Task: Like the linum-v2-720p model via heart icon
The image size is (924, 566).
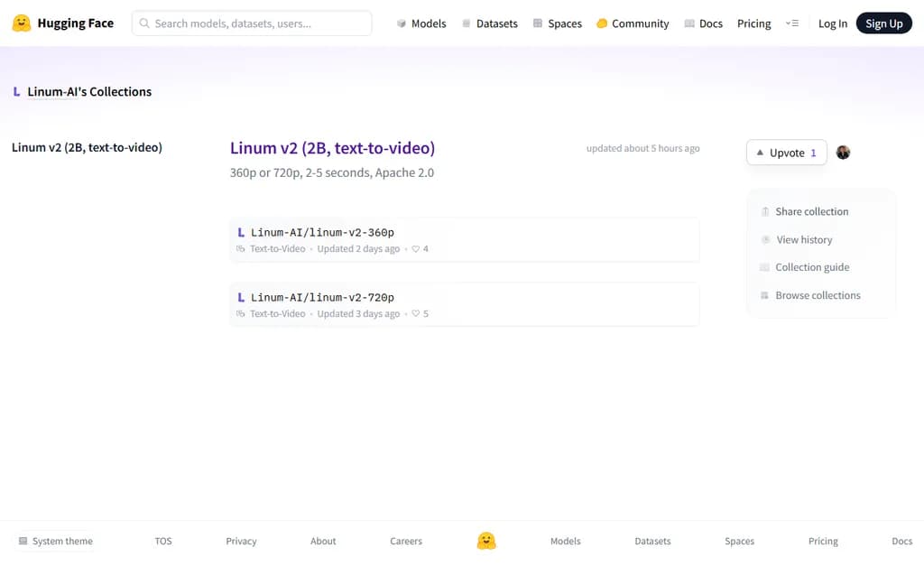Action: (x=416, y=313)
